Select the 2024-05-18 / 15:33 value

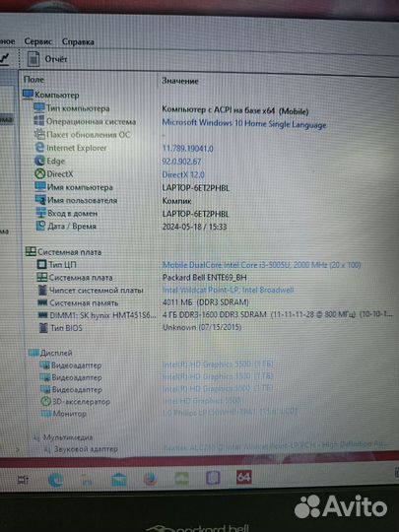coord(194,227)
